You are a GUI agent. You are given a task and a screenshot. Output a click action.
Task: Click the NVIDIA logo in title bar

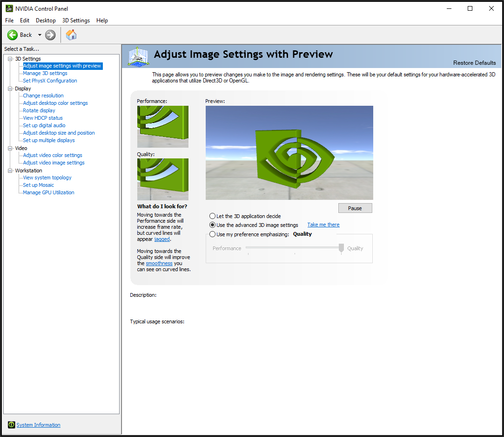pyautogui.click(x=9, y=8)
